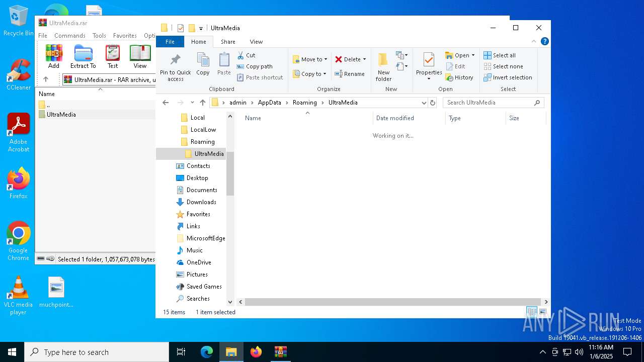Click Select none in ribbon
Screen dimensions: 644x362
pyautogui.click(x=503, y=66)
